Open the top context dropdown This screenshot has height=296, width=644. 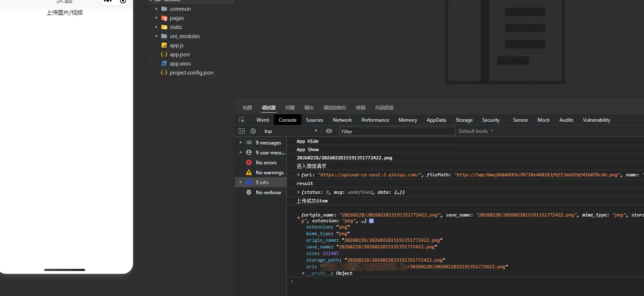point(291,131)
